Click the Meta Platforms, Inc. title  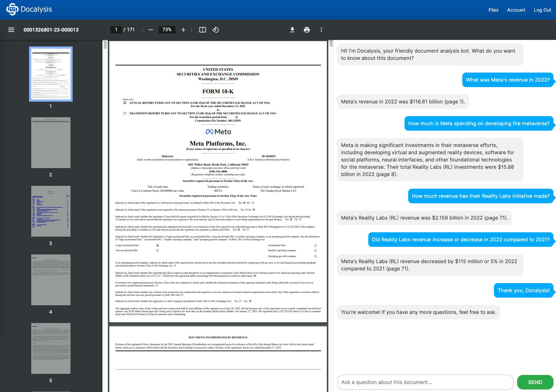218,143
